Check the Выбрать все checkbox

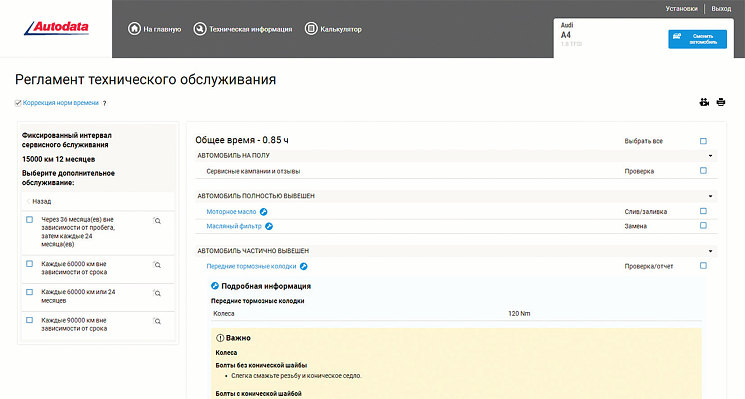click(x=703, y=141)
